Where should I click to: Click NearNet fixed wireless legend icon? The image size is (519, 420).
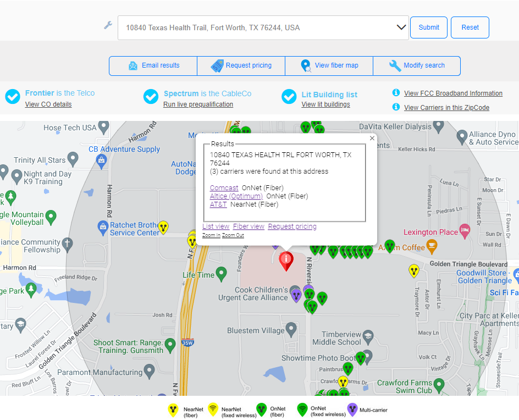pyautogui.click(x=213, y=410)
